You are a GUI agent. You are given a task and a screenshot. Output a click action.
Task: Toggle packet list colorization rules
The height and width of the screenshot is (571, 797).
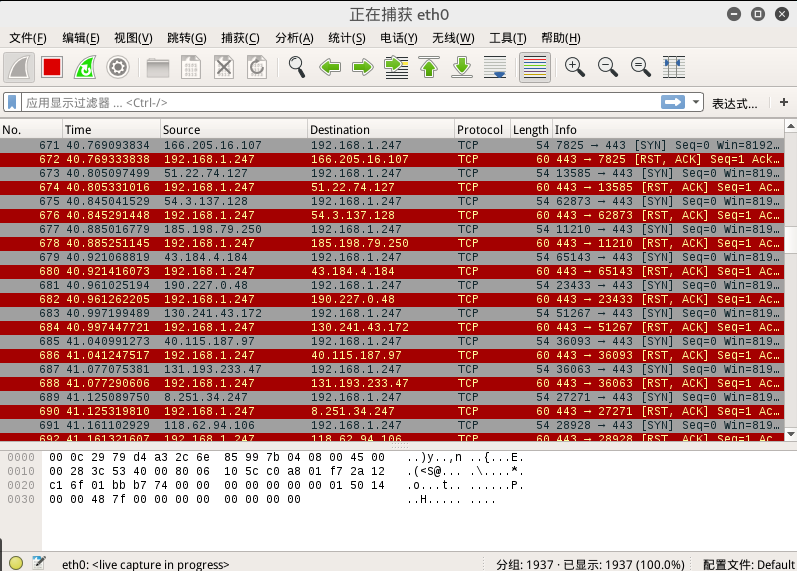(x=534, y=67)
